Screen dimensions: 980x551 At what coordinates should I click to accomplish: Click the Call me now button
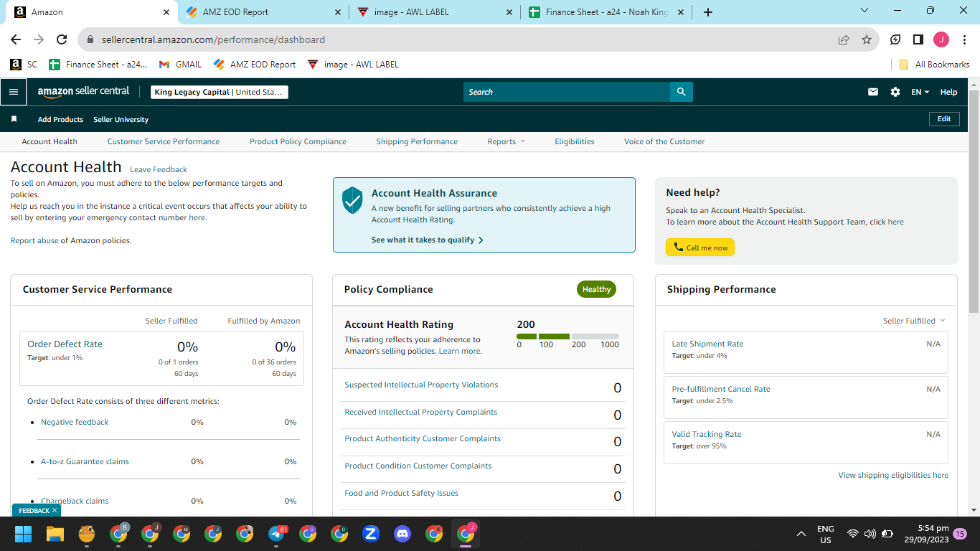700,248
